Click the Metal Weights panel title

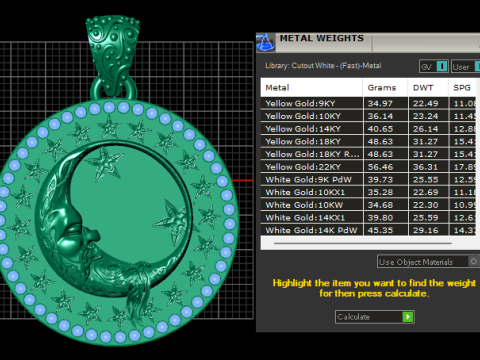(322, 38)
